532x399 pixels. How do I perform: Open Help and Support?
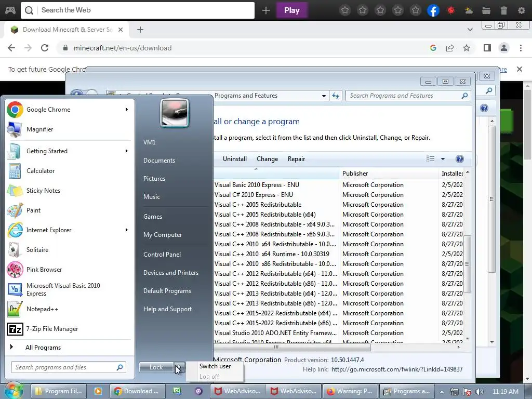click(x=167, y=309)
